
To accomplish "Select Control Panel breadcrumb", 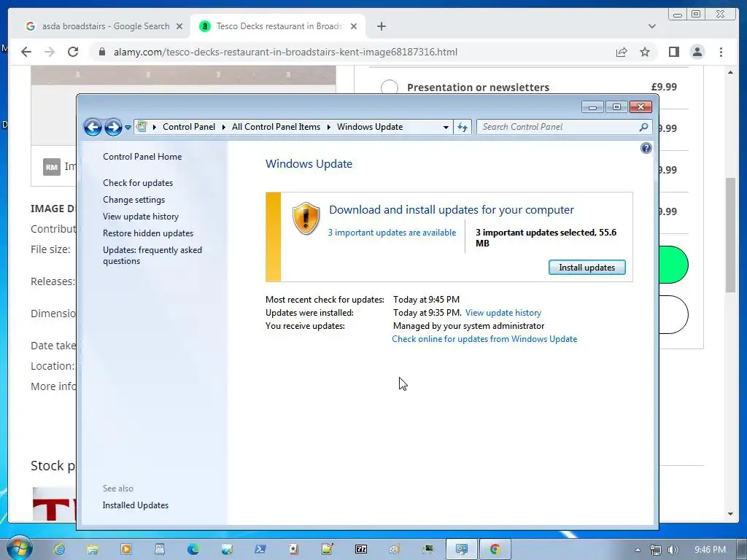I will pos(189,127).
